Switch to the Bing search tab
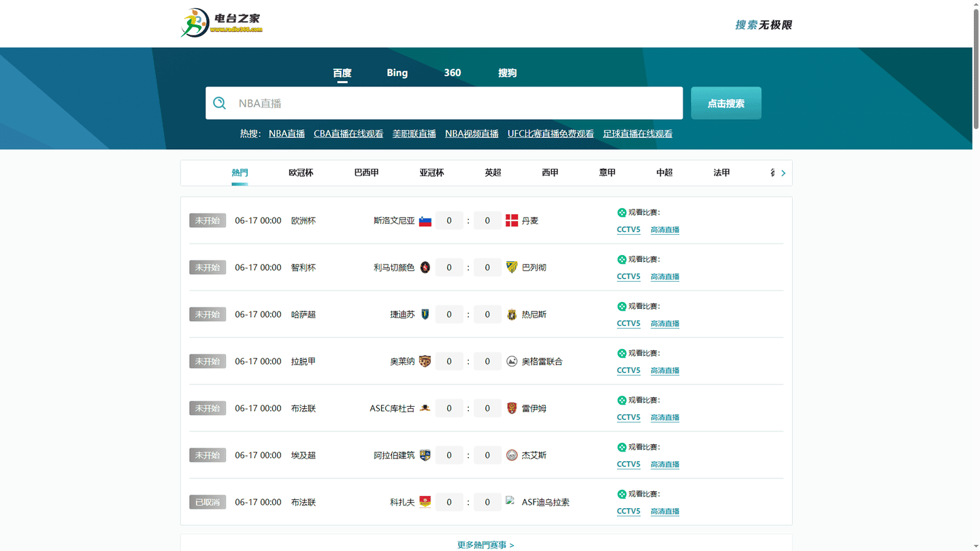980x551 pixels. (x=397, y=73)
